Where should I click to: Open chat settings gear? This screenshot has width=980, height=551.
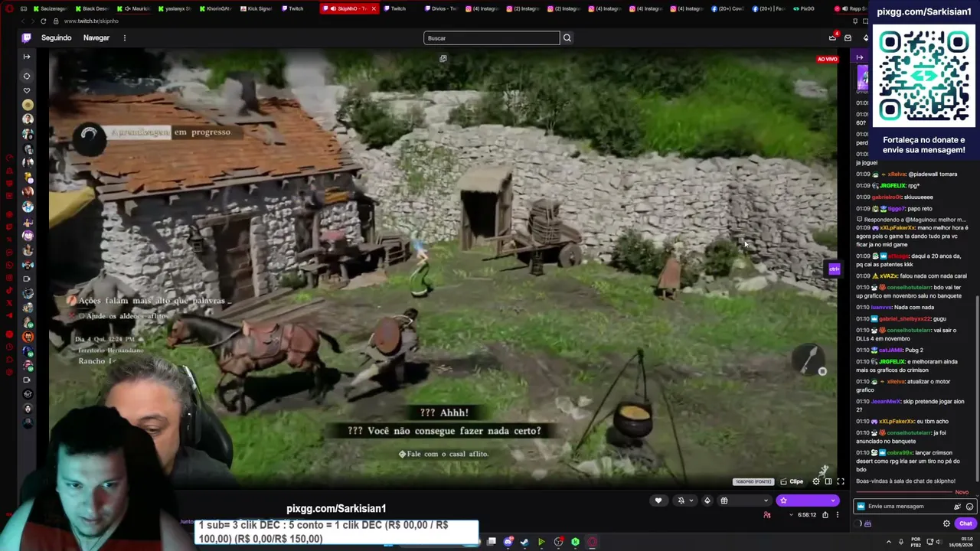[x=946, y=523]
